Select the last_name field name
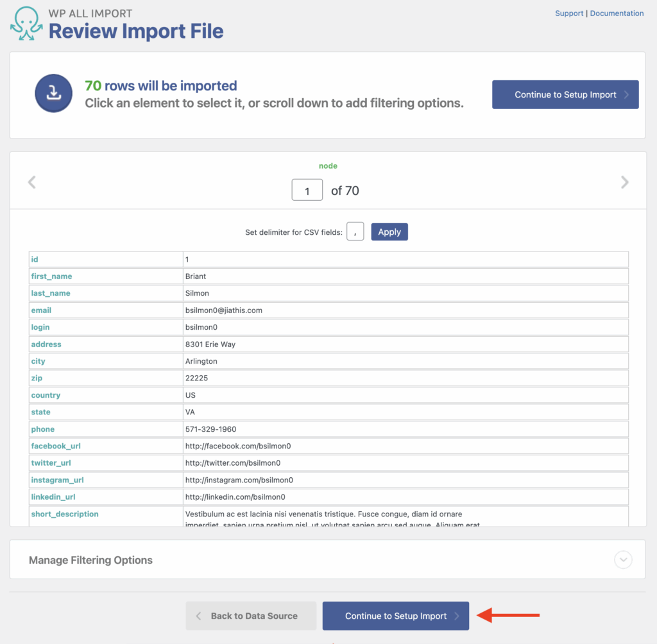This screenshot has width=657, height=644. (51, 293)
